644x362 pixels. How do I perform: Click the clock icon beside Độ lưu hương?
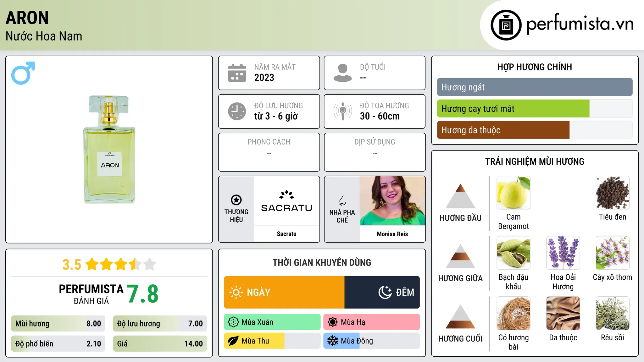pyautogui.click(x=237, y=111)
